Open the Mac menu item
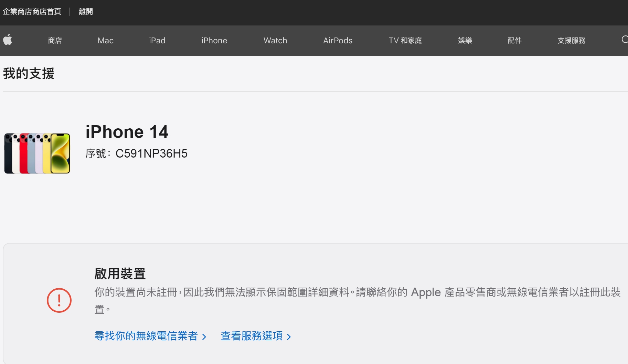The height and width of the screenshot is (364, 628). (x=106, y=41)
